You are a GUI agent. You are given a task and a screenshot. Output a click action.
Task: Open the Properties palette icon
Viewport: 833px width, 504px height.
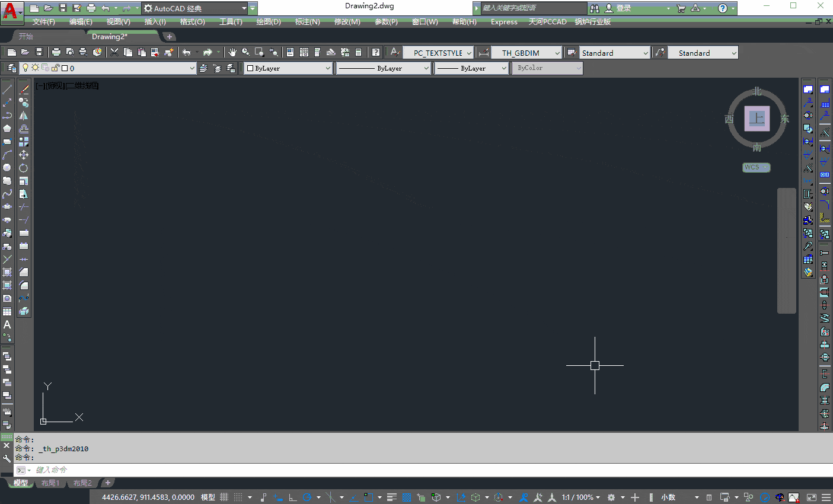[x=290, y=52]
